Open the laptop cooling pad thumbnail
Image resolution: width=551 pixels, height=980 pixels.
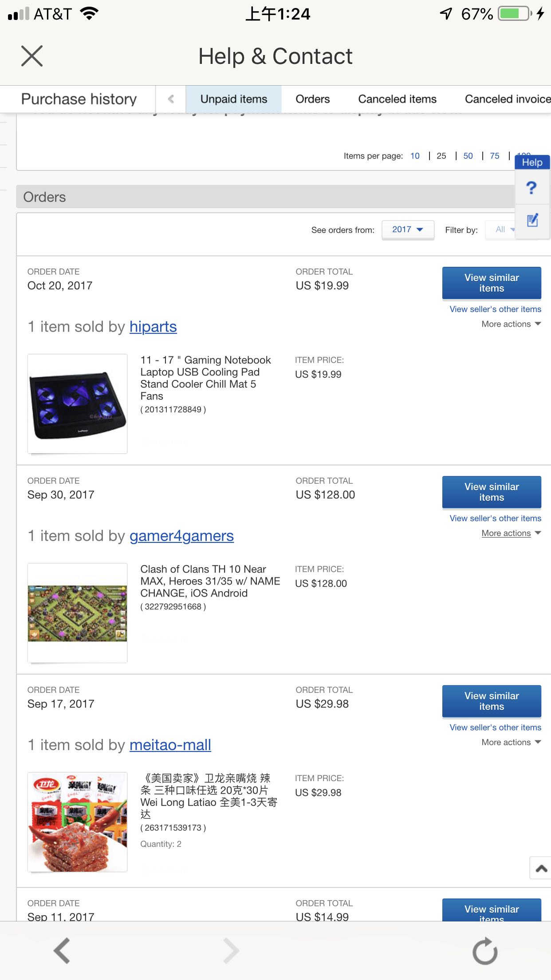coord(78,403)
